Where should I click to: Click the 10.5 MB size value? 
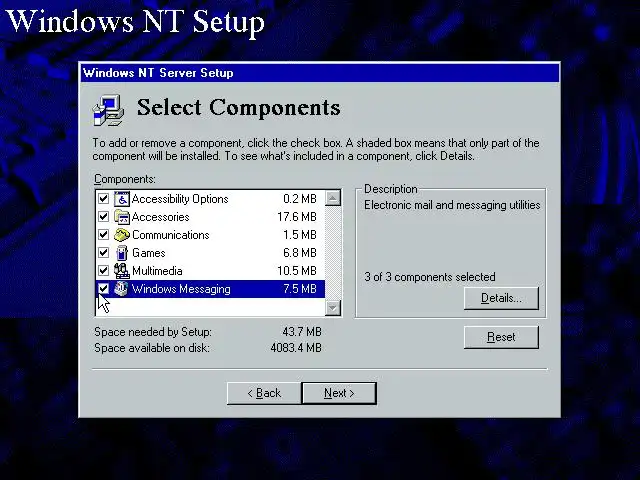pos(297,271)
